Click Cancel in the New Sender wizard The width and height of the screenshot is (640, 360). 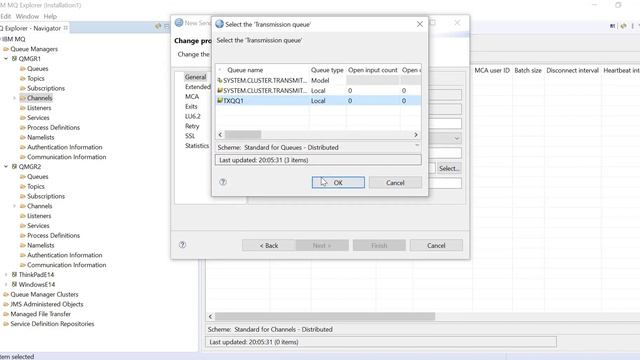(x=436, y=245)
